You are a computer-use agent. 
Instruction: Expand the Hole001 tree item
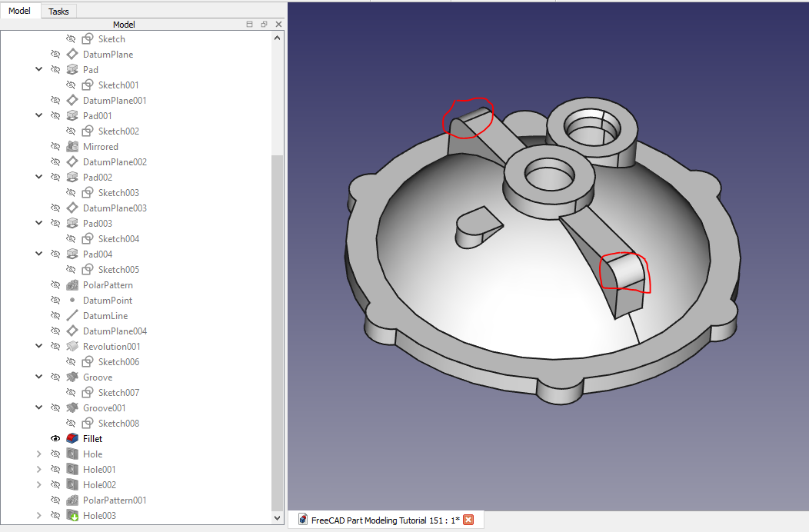pyautogui.click(x=38, y=470)
